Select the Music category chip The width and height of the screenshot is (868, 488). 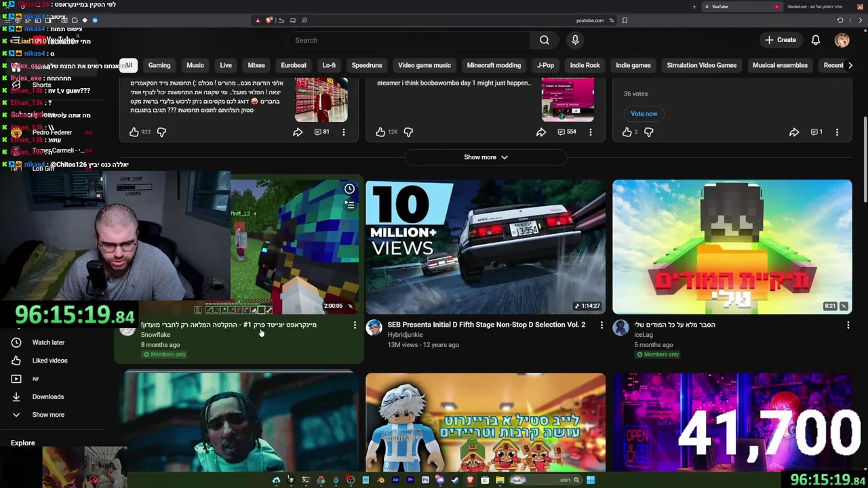195,65
